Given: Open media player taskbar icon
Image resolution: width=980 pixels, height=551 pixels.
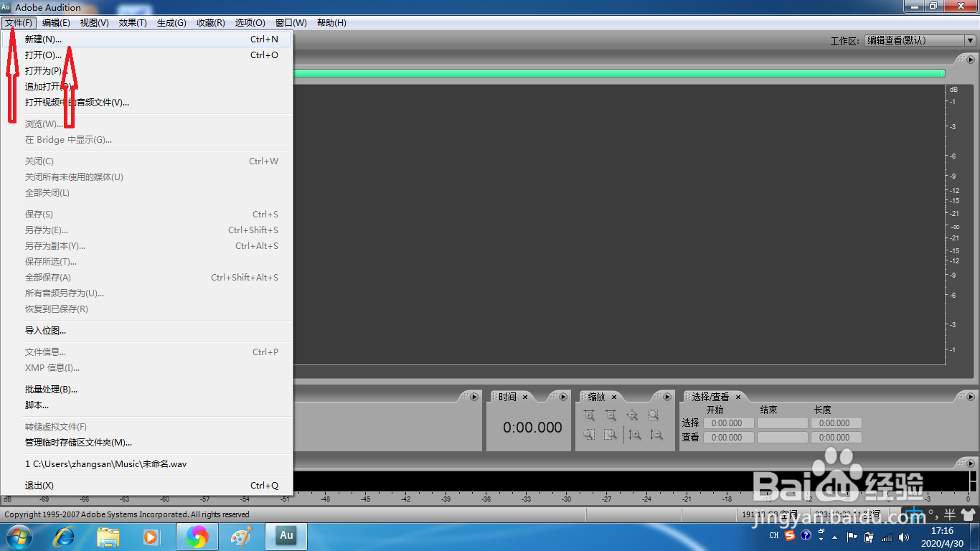Looking at the screenshot, I should [x=151, y=537].
